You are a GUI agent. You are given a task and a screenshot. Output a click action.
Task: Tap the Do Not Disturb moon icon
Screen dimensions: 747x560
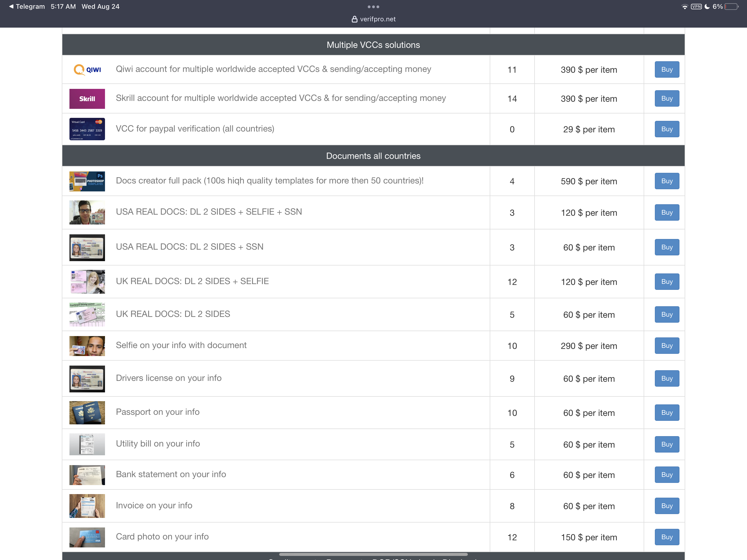(707, 7)
